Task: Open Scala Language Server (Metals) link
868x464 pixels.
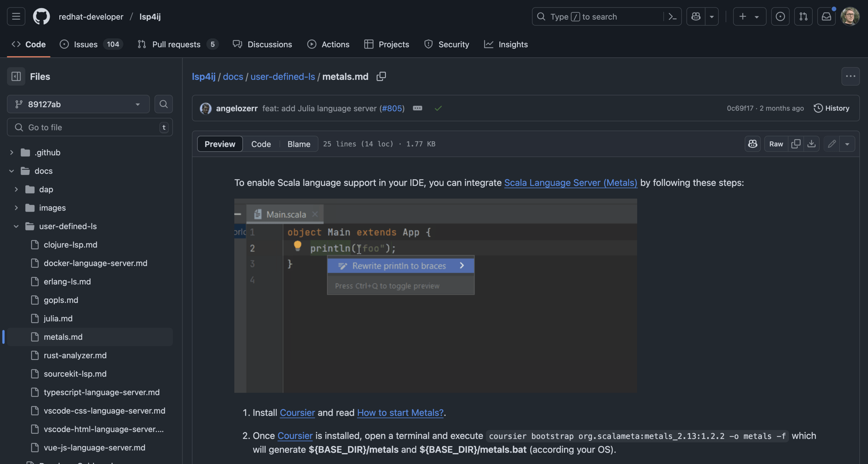Action: coord(570,183)
